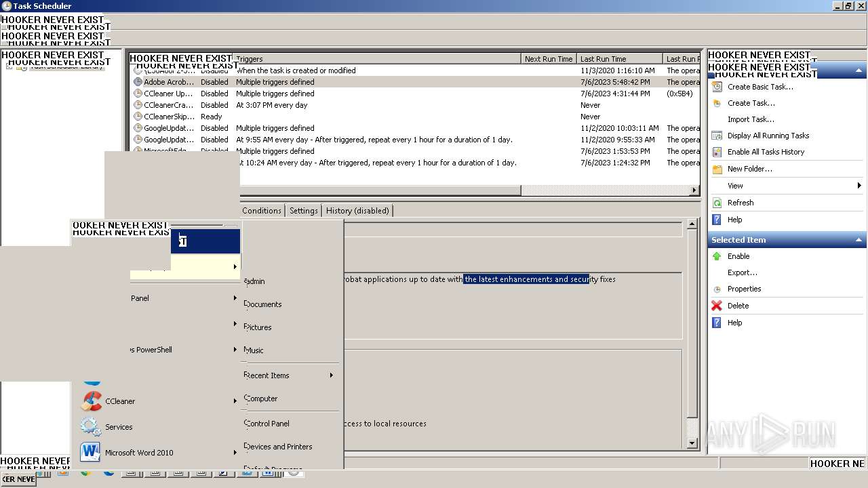Click the Create Basic Task icon
Viewport: 868px width, 488px height.
717,87
